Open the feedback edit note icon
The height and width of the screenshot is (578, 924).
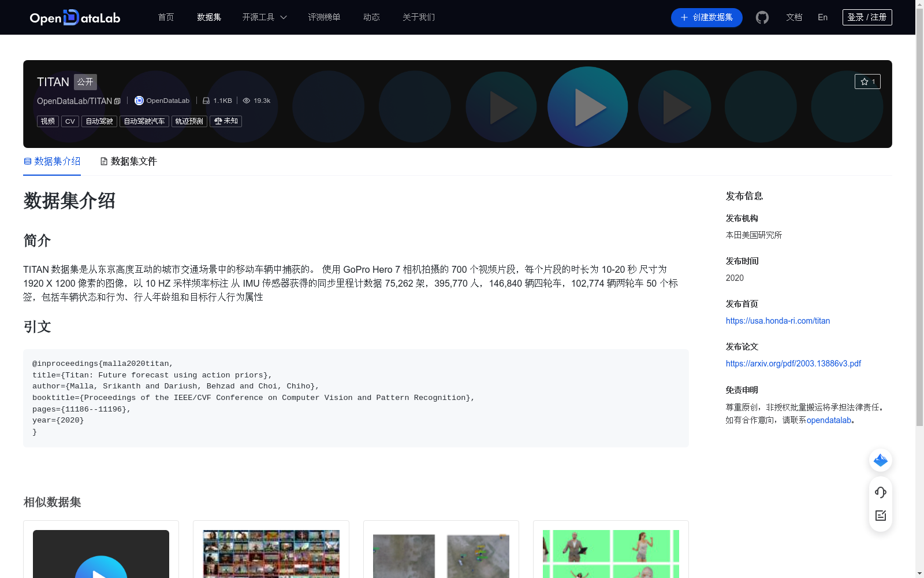(x=881, y=516)
